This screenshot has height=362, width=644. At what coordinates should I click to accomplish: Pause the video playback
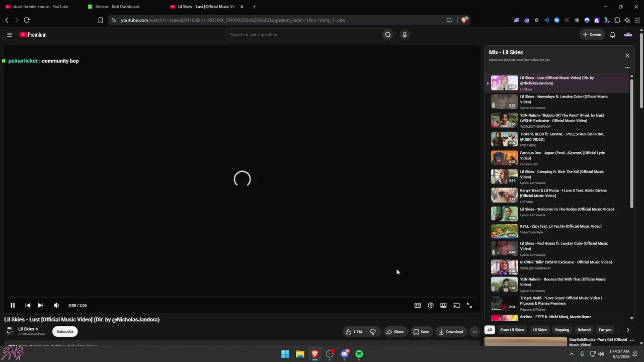13,305
